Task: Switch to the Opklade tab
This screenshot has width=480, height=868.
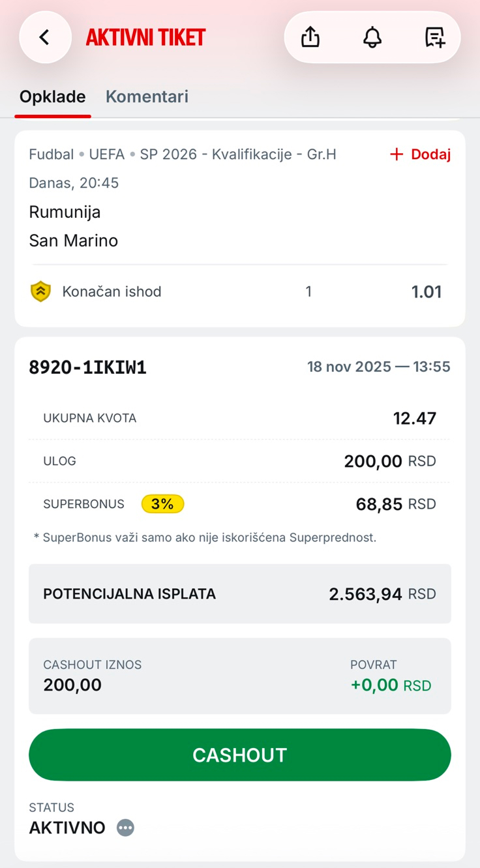Action: [x=52, y=97]
